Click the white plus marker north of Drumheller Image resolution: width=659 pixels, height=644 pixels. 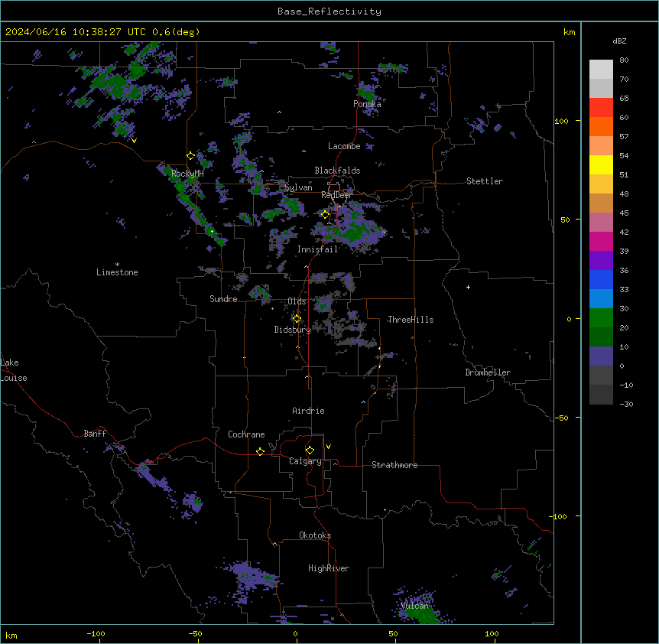pyautogui.click(x=468, y=287)
